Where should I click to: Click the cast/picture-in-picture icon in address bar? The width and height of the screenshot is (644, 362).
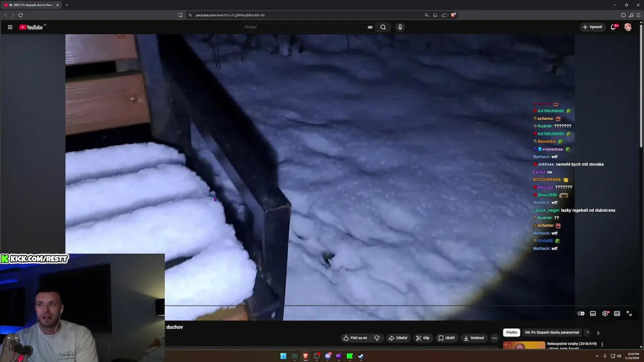[x=435, y=15]
